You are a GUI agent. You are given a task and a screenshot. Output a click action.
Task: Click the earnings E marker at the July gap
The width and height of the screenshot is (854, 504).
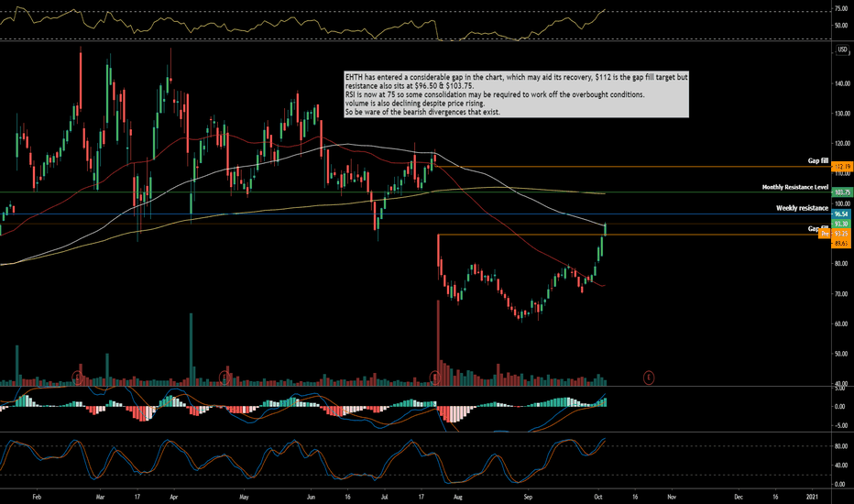(434, 377)
